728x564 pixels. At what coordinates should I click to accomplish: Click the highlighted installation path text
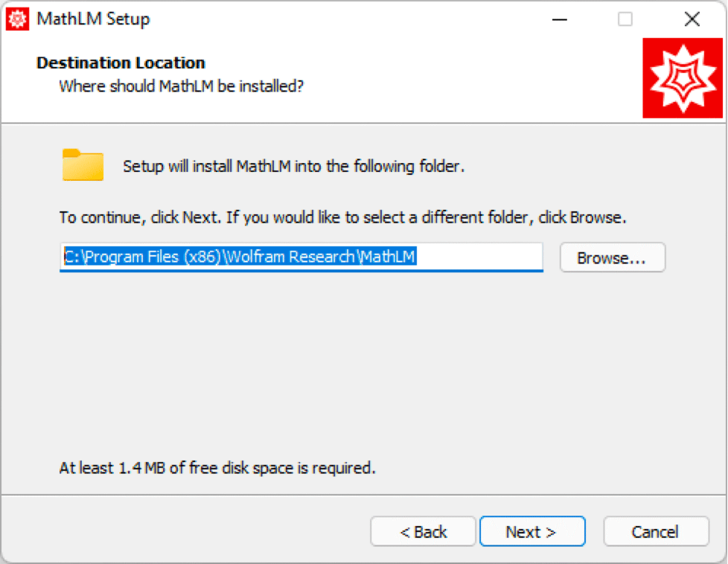point(241,257)
